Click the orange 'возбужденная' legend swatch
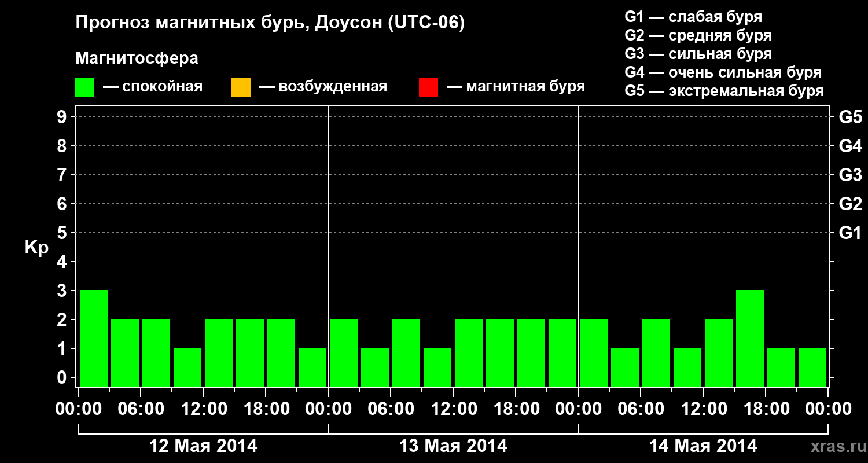The width and height of the screenshot is (868, 463). (241, 87)
